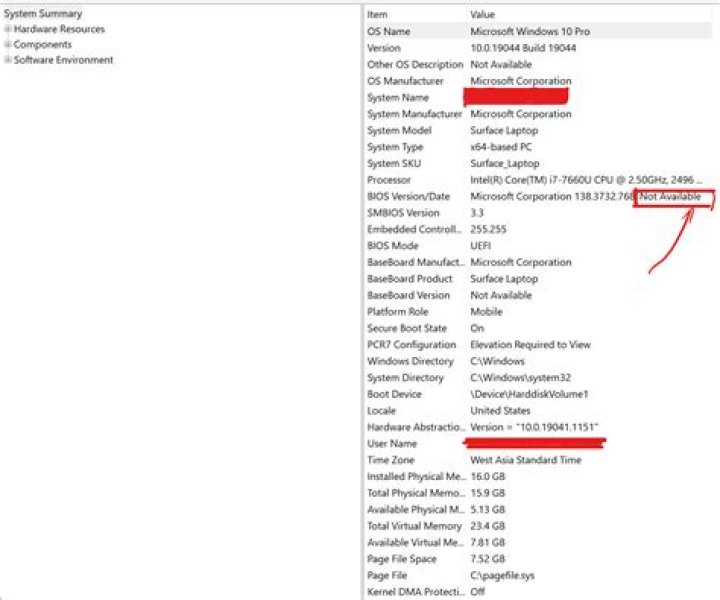The width and height of the screenshot is (720, 600).
Task: Select the Secure Boot State row
Action: pos(407,328)
